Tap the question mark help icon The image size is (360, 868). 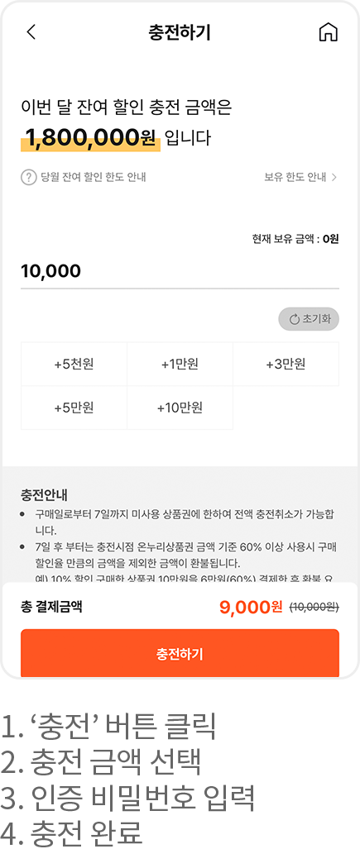pyautogui.click(x=28, y=178)
